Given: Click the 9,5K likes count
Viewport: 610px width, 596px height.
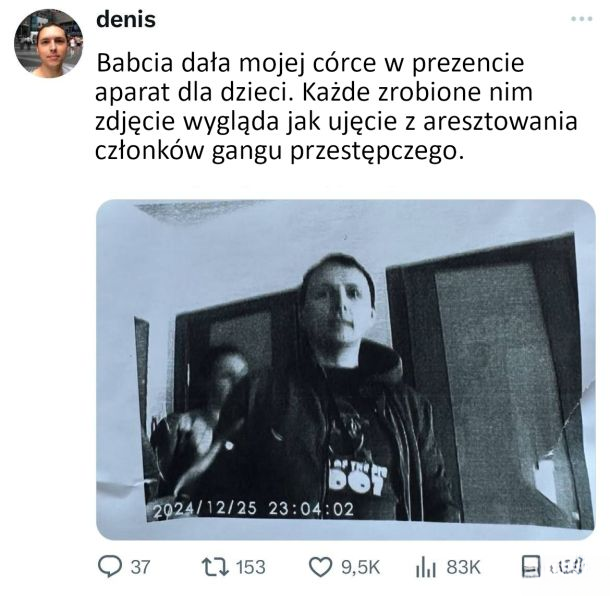Looking at the screenshot, I should click(x=360, y=567).
